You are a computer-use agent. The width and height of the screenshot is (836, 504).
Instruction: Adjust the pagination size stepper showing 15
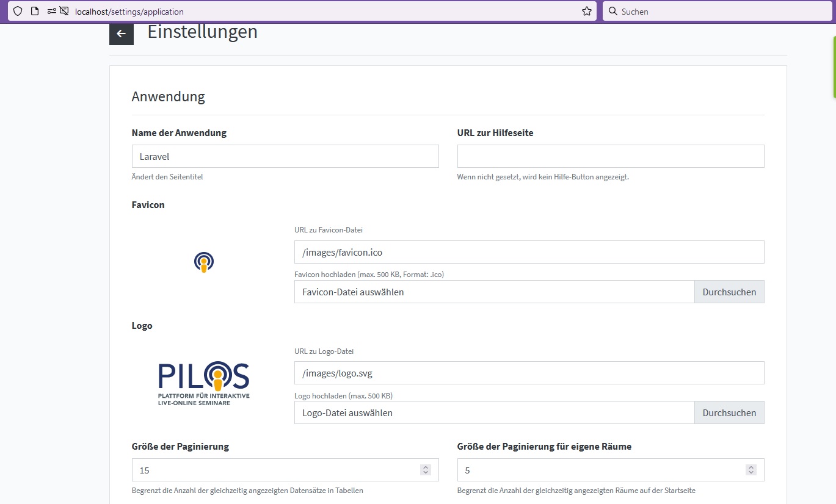coord(426,470)
